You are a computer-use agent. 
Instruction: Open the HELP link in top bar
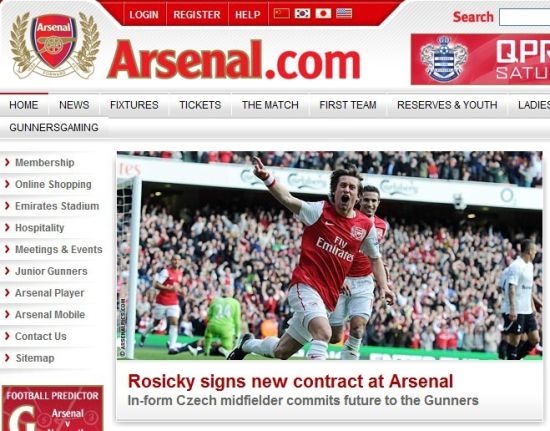click(x=248, y=15)
